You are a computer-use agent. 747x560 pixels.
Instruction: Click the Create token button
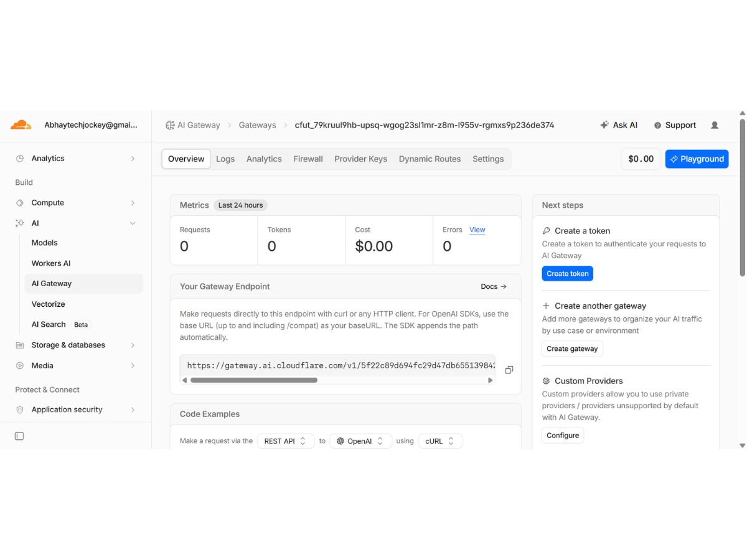pos(567,274)
